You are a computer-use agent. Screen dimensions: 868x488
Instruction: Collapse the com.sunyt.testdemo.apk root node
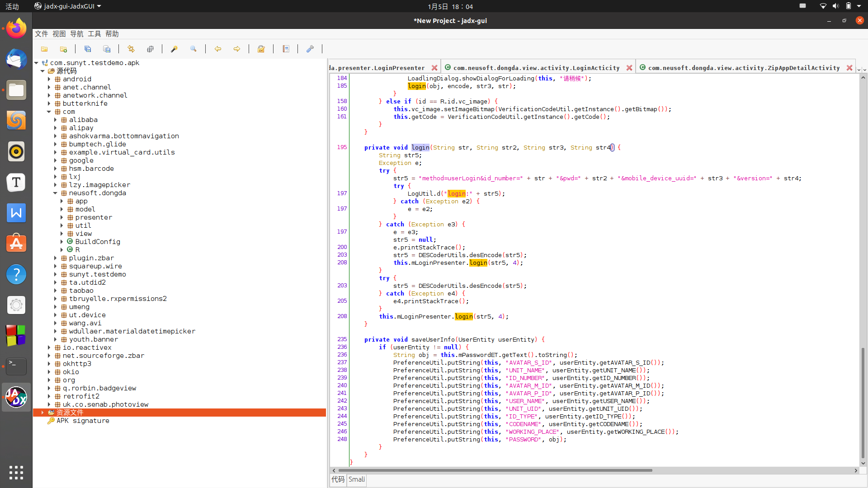click(37, 63)
